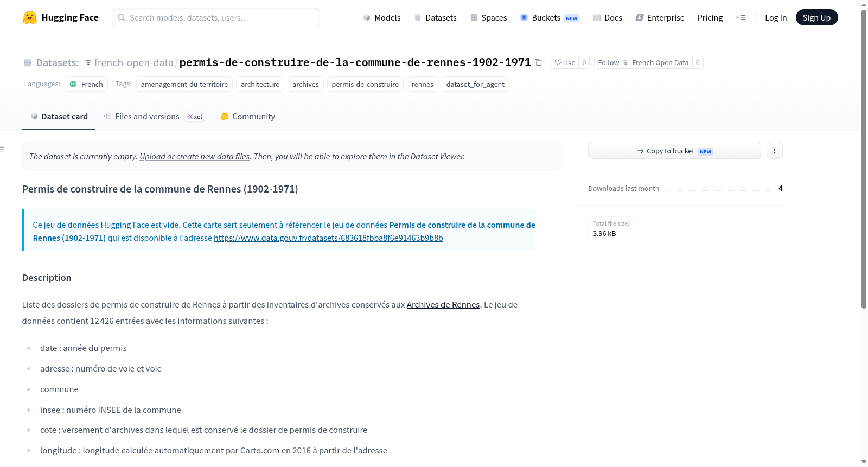
Task: Click the 'date : année du permis' item
Action: coord(84,348)
